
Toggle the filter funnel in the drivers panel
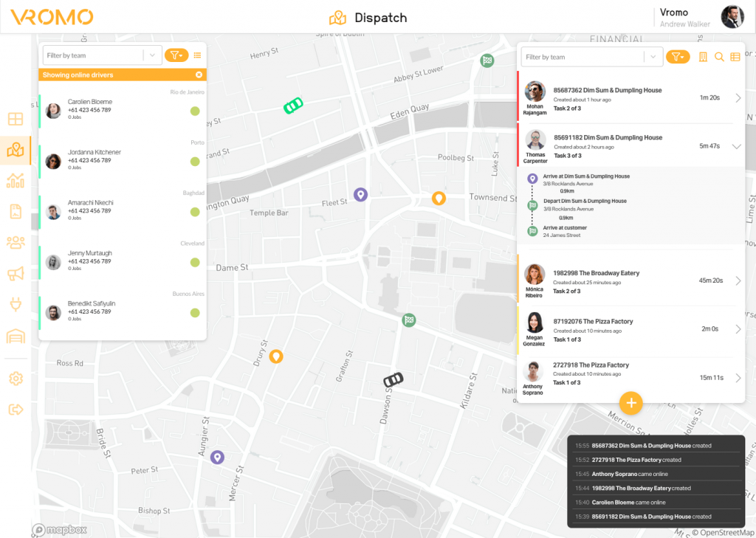(x=176, y=55)
